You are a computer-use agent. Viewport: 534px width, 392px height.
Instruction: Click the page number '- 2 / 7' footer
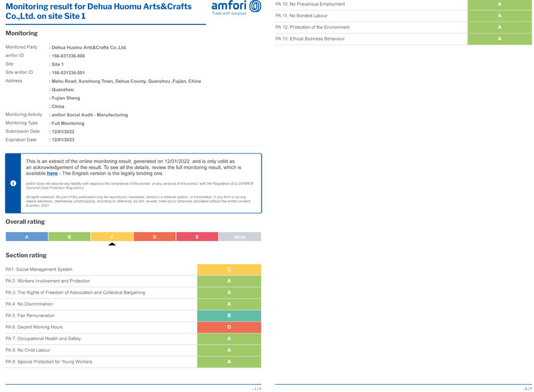click(527, 389)
